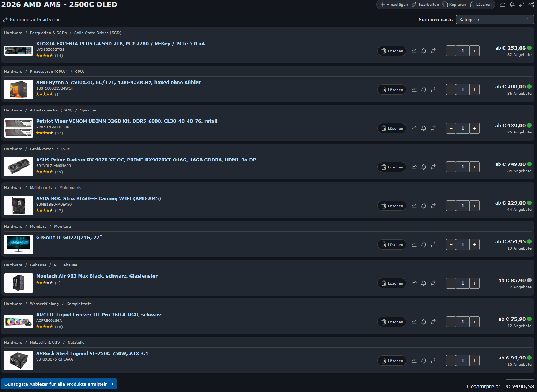Click wishlist price alert bell in header
537x392 pixels.
(x=512, y=4)
